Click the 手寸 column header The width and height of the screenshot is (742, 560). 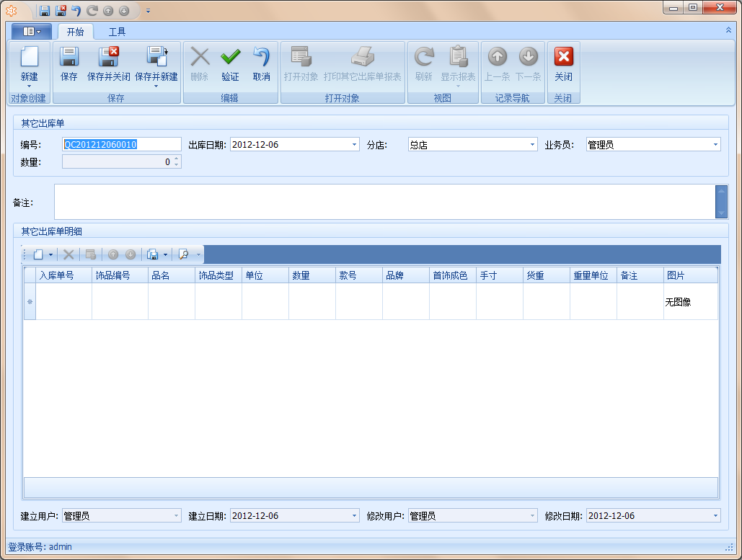coord(500,275)
